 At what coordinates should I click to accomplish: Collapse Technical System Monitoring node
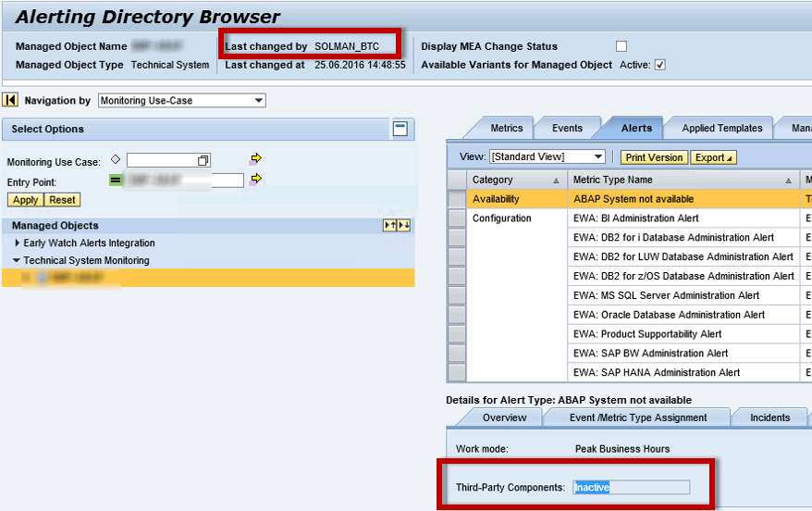tap(17, 260)
